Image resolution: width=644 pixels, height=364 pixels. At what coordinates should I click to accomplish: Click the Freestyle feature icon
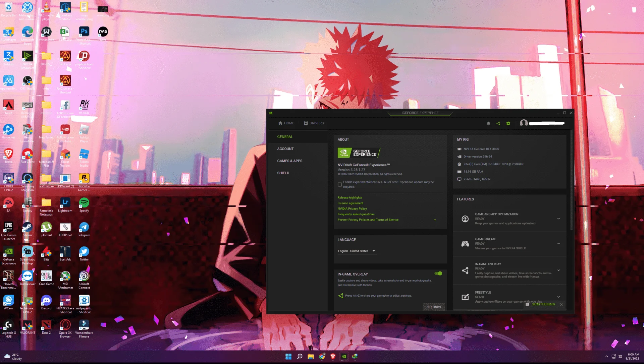click(465, 297)
